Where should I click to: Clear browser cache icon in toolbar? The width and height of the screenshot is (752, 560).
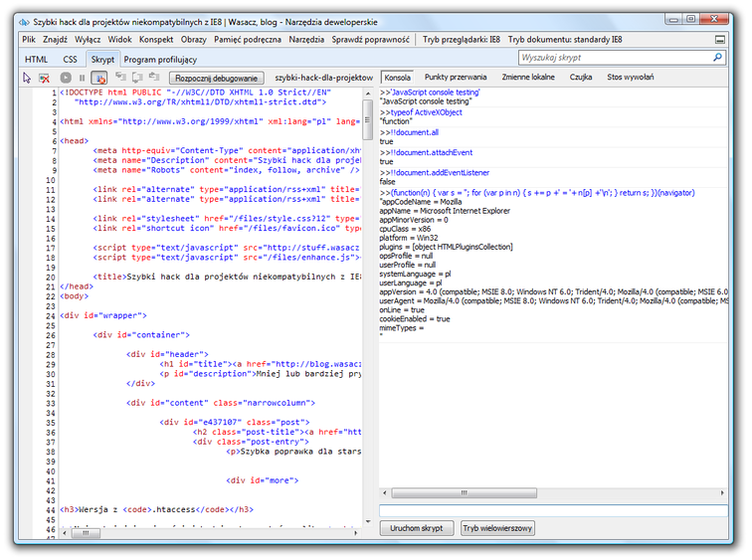(x=44, y=78)
